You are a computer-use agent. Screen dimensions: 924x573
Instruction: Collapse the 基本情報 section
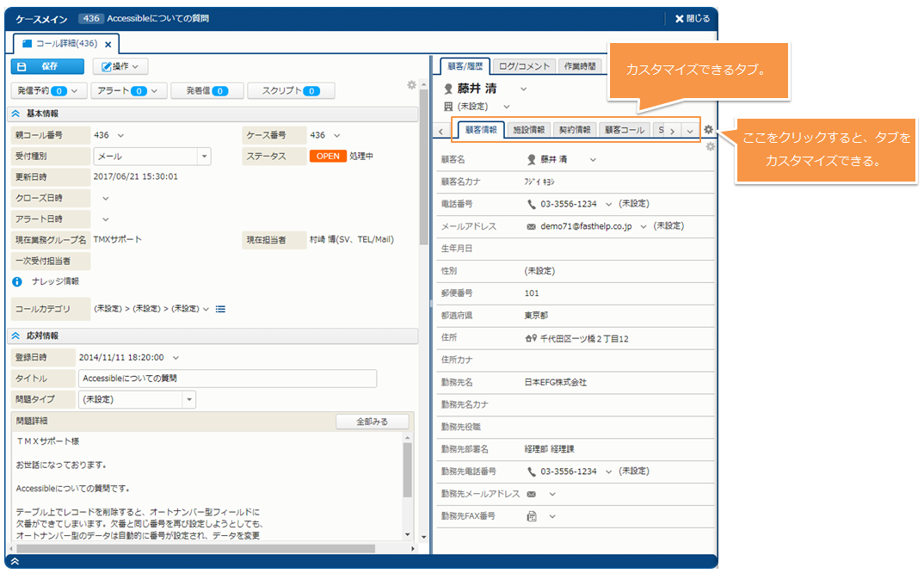15,114
